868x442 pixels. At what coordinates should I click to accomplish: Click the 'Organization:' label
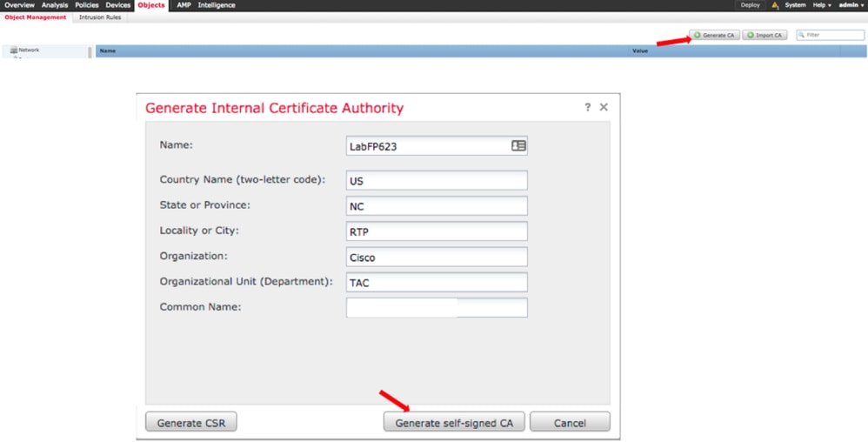[194, 256]
